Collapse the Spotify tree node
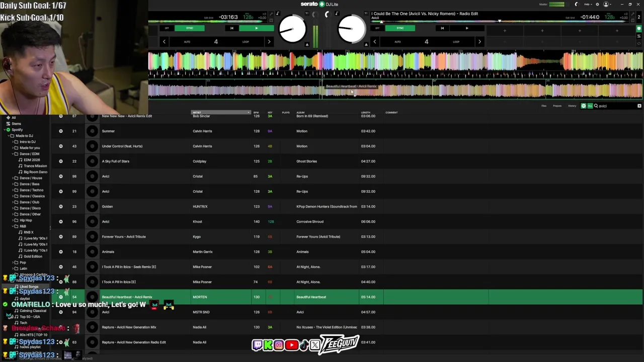Screen dimensions: 644x362 pos(4,130)
